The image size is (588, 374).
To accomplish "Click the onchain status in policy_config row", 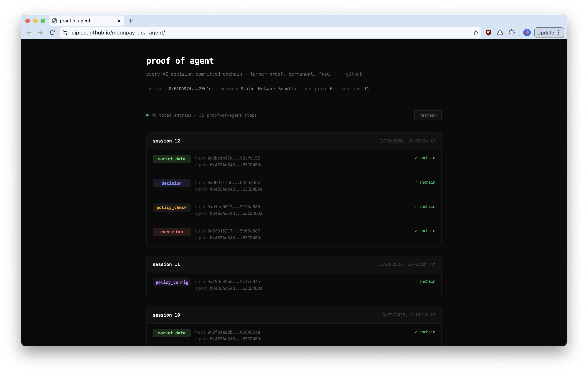I will [425, 281].
